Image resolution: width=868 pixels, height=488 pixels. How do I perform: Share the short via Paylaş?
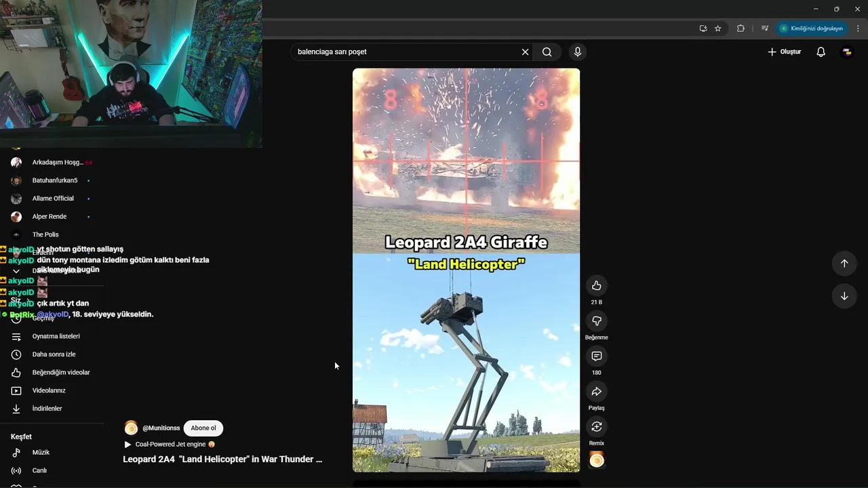point(597,391)
